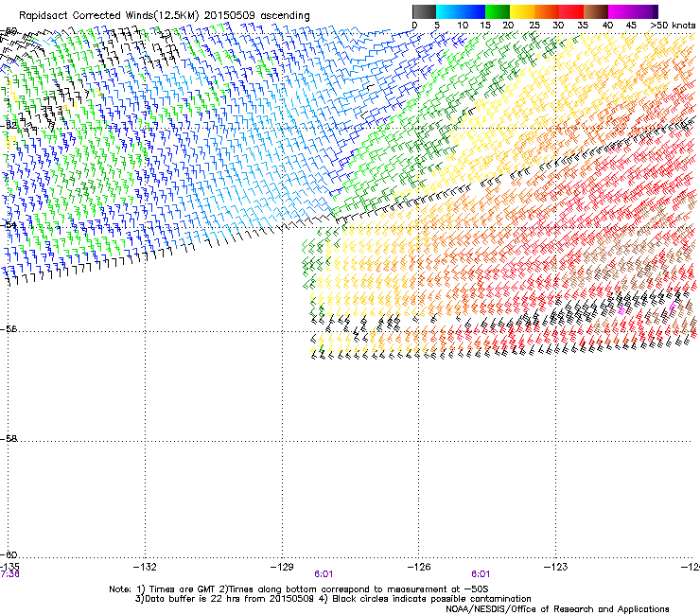
Task: Click the green 15-20 knots legend swatch
Action: [x=498, y=11]
